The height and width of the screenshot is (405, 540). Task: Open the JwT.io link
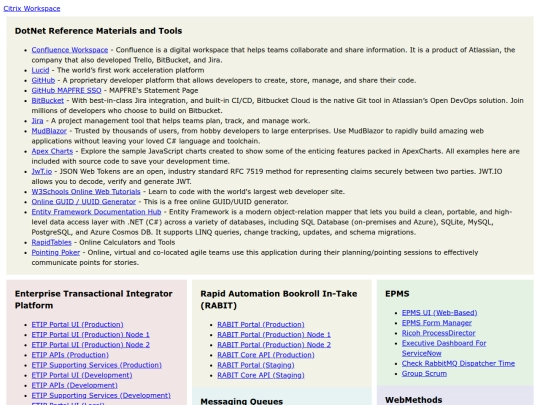(42, 172)
